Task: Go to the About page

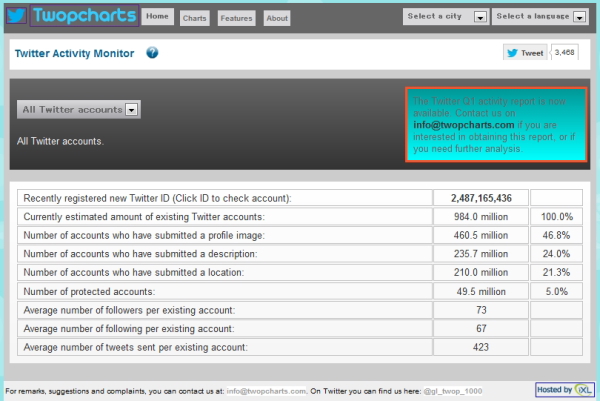Action: pyautogui.click(x=277, y=18)
